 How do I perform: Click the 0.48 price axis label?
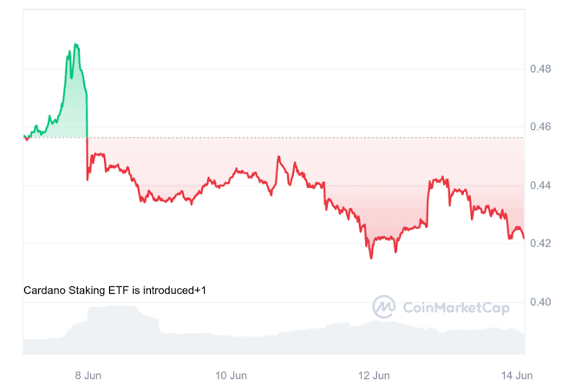coord(540,69)
